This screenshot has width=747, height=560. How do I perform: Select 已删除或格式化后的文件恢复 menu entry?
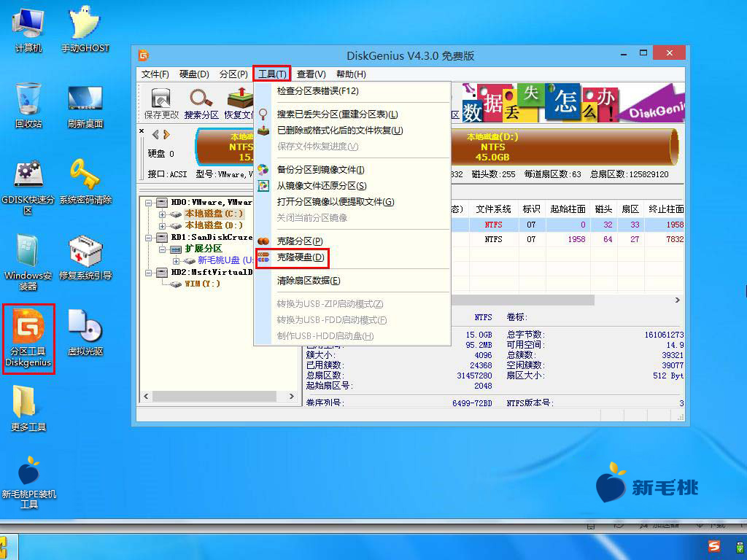click(x=353, y=131)
